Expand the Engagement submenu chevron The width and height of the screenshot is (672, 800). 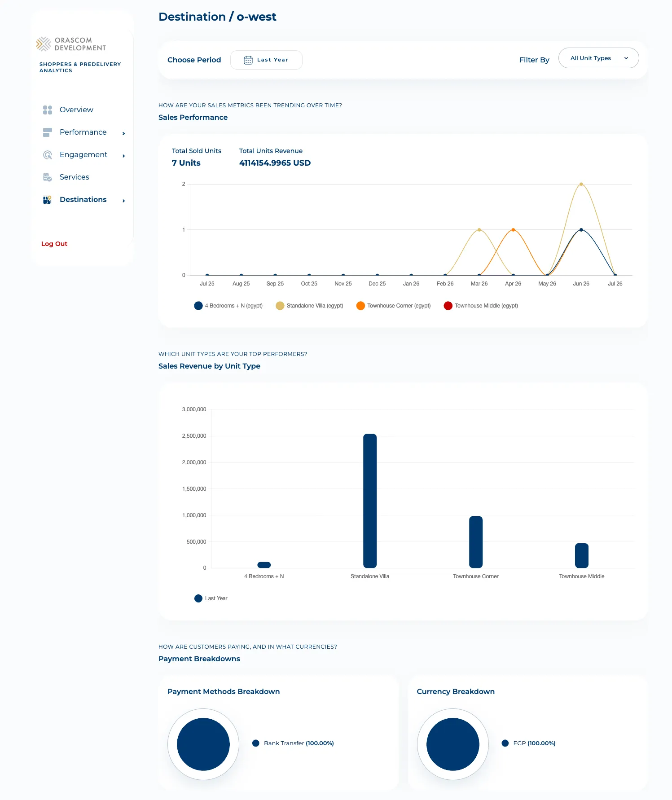(x=123, y=156)
